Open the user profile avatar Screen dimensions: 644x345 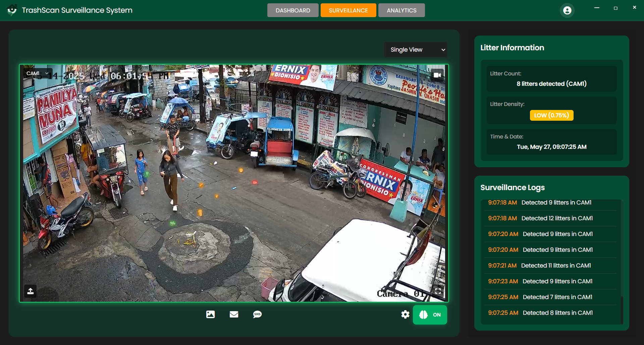click(567, 10)
